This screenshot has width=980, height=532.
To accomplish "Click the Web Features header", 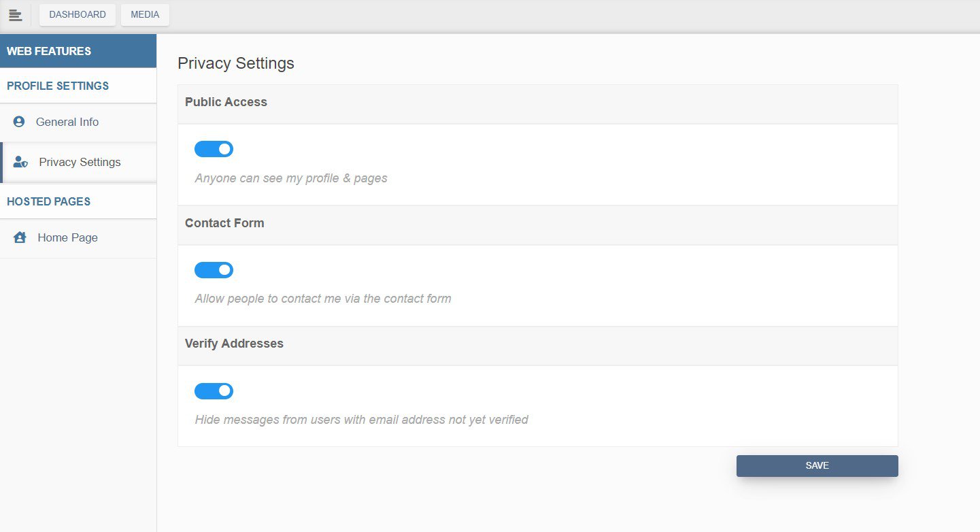I will pyautogui.click(x=78, y=51).
